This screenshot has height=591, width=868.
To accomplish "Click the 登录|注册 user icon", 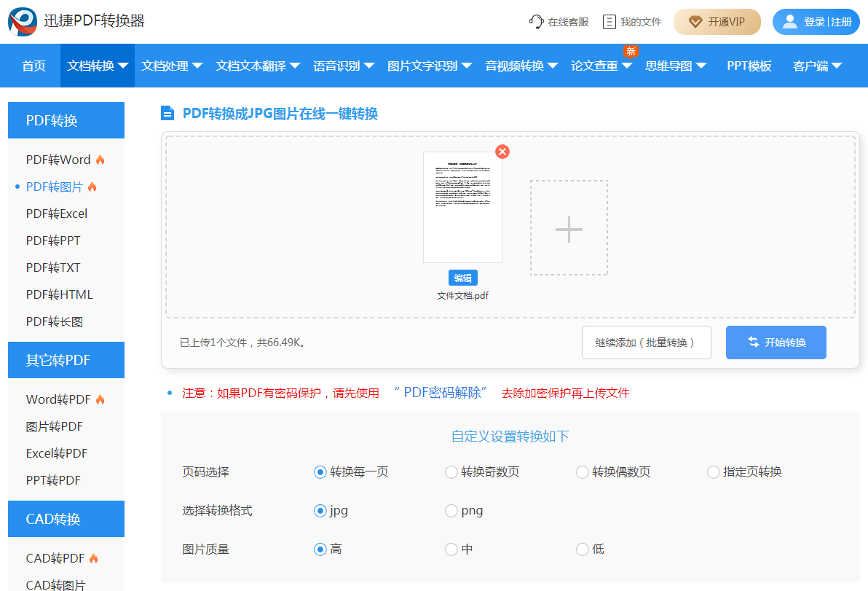I will 789,21.
